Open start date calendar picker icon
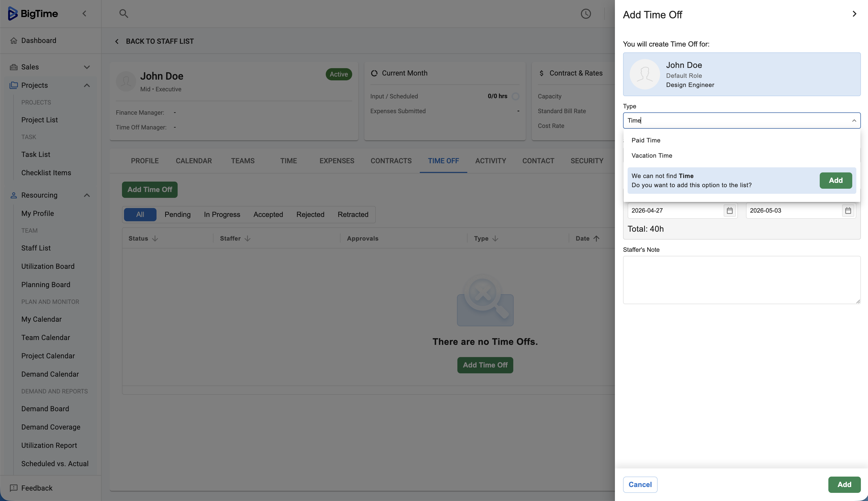Viewport: 868px width, 501px height. pos(730,211)
